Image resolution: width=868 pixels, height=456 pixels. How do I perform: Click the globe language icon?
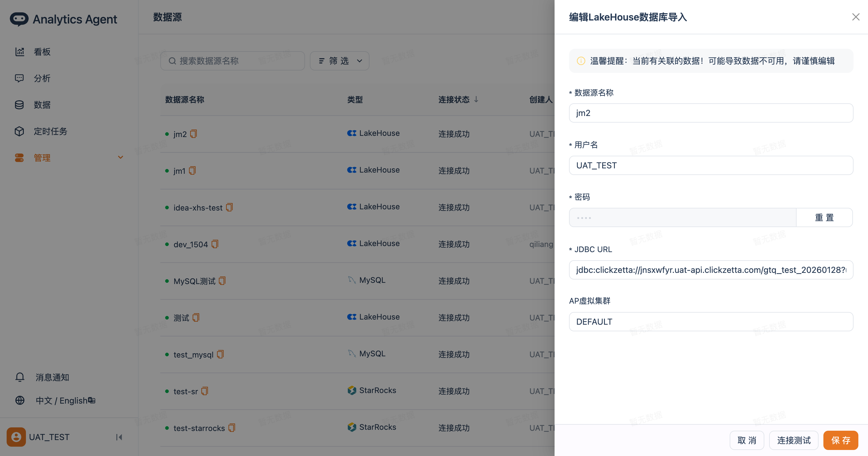coord(20,400)
